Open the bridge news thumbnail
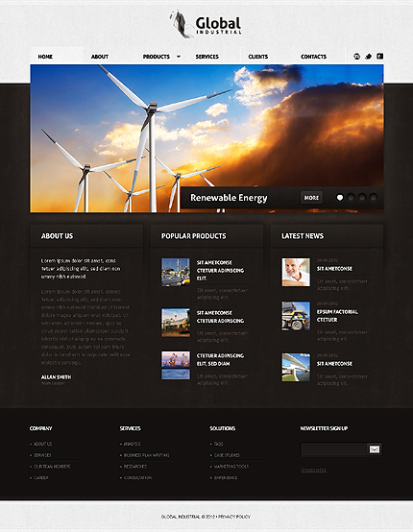The image size is (413, 532). pyautogui.click(x=296, y=367)
